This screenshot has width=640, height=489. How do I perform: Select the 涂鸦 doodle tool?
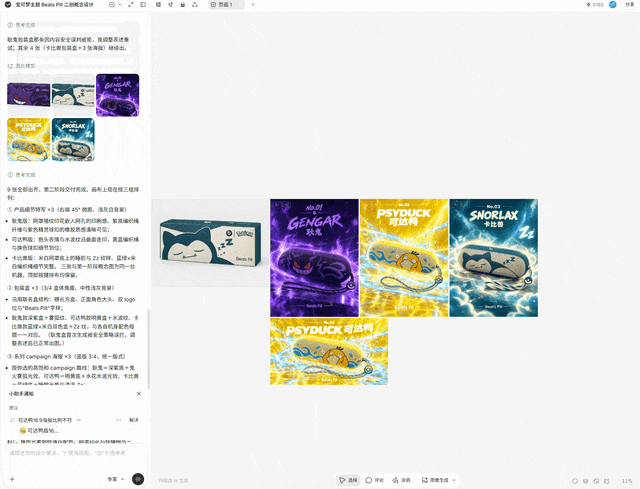[x=401, y=480]
